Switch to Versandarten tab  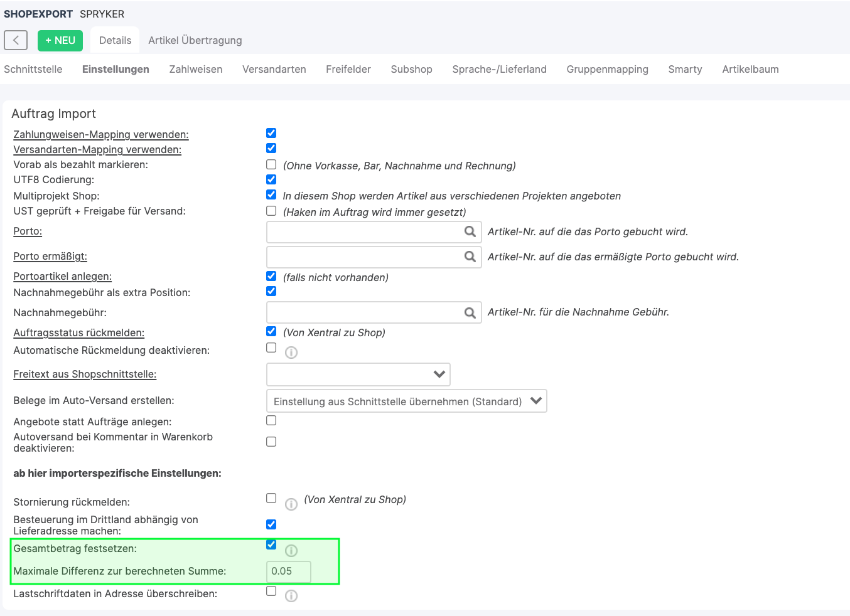[x=274, y=69]
